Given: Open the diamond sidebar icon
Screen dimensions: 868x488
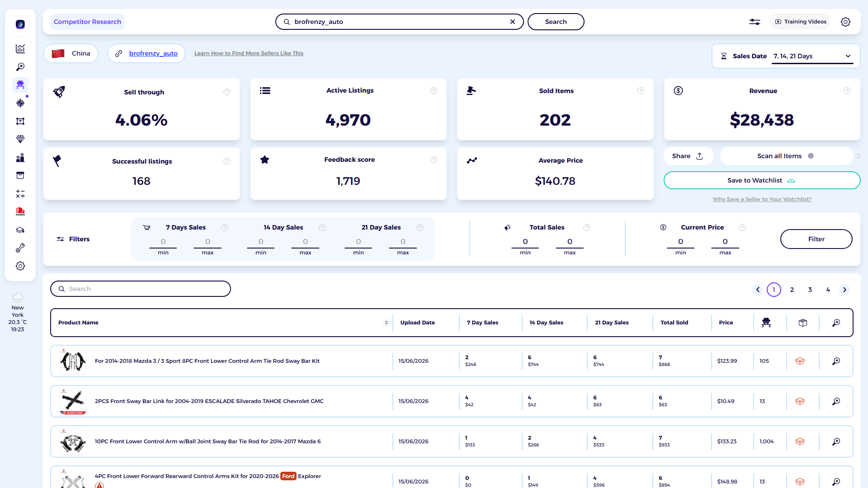Looking at the screenshot, I should coord(20,139).
